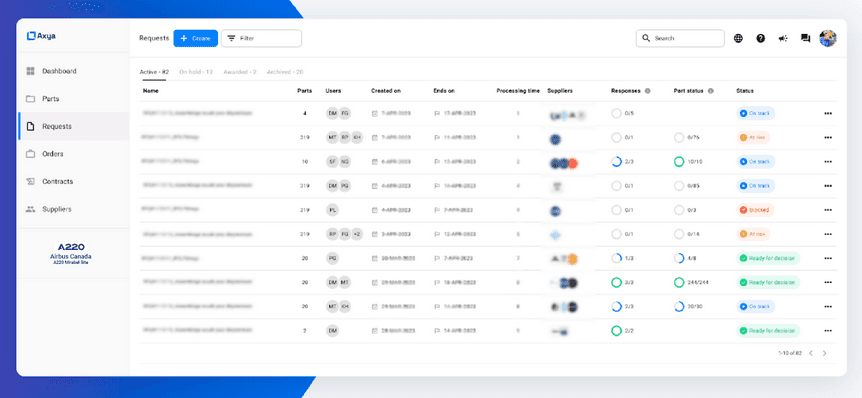Open three-dots menu for 0/5 responses row
The height and width of the screenshot is (398, 862).
[828, 114]
